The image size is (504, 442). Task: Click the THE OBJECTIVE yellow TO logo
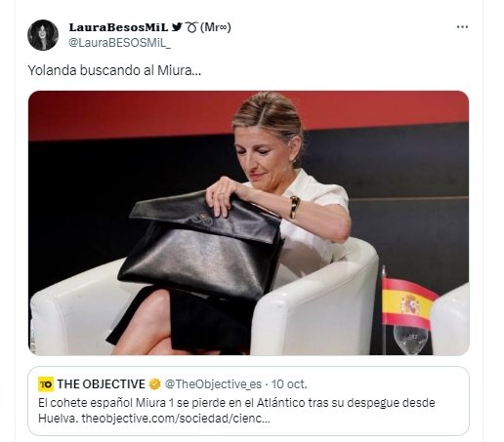pos(46,384)
